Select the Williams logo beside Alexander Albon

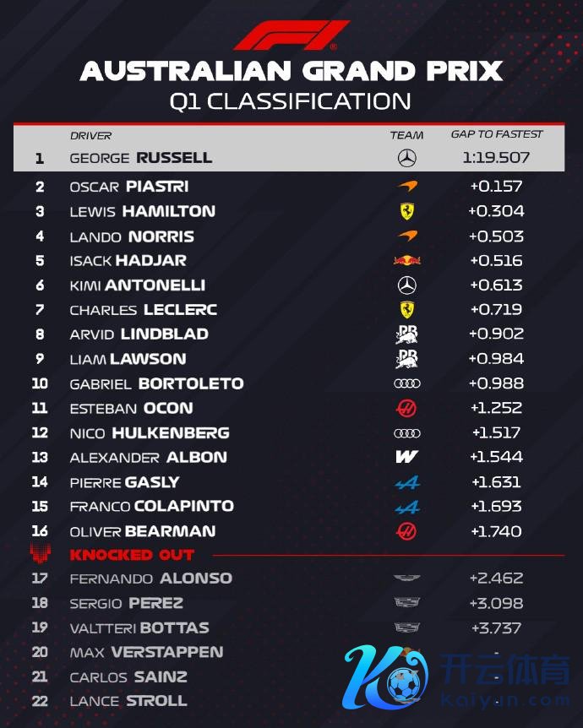pos(406,458)
